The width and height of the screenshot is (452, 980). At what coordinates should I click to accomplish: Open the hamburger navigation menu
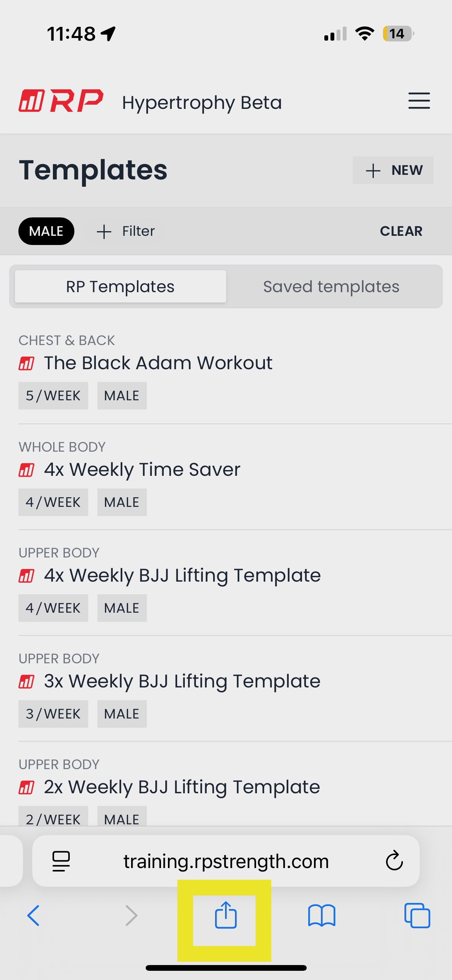point(419,101)
